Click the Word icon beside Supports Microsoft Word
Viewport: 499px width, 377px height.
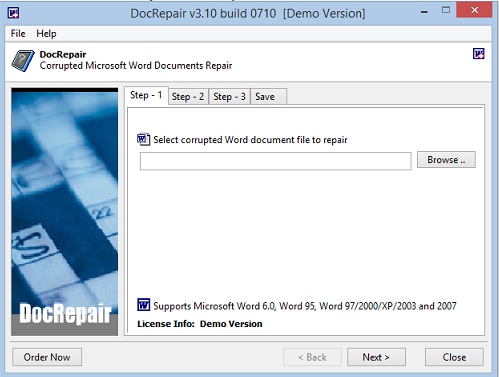(x=144, y=305)
